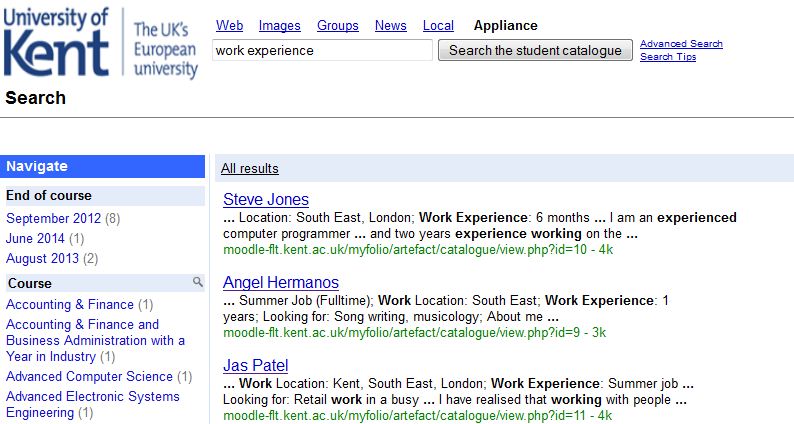Select the Groups tab
The height and width of the screenshot is (424, 794).
coord(338,25)
